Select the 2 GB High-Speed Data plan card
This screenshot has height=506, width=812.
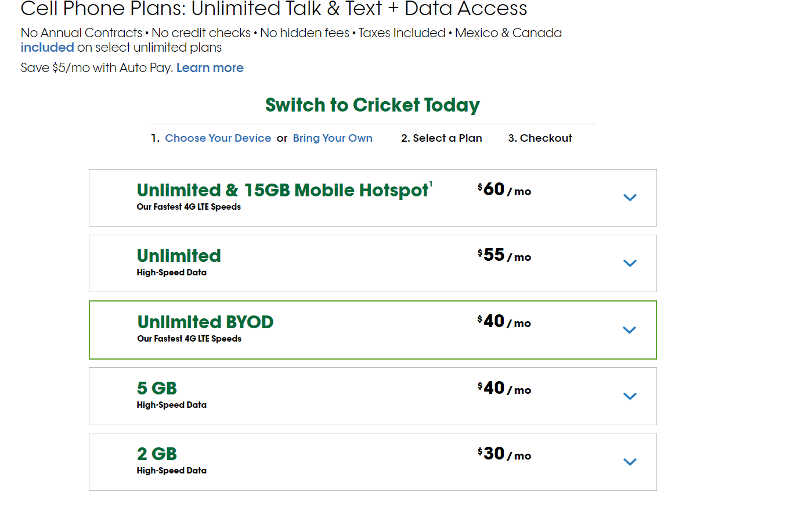click(372, 462)
